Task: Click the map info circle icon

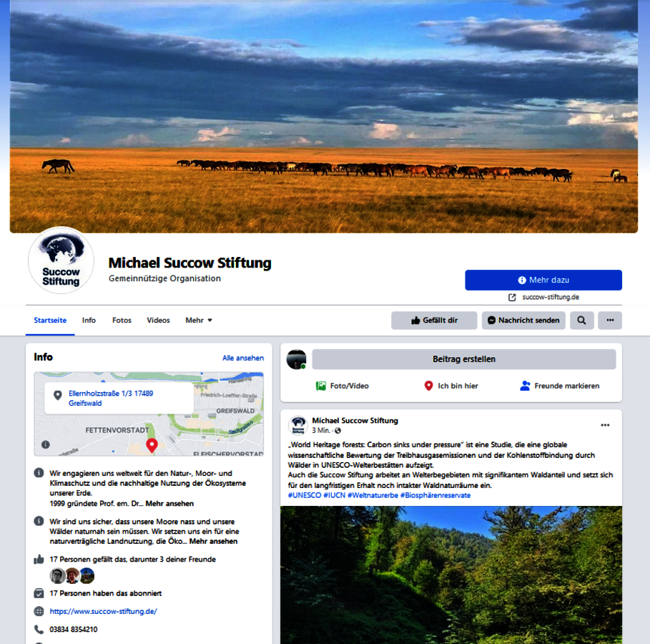Action: pyautogui.click(x=46, y=444)
